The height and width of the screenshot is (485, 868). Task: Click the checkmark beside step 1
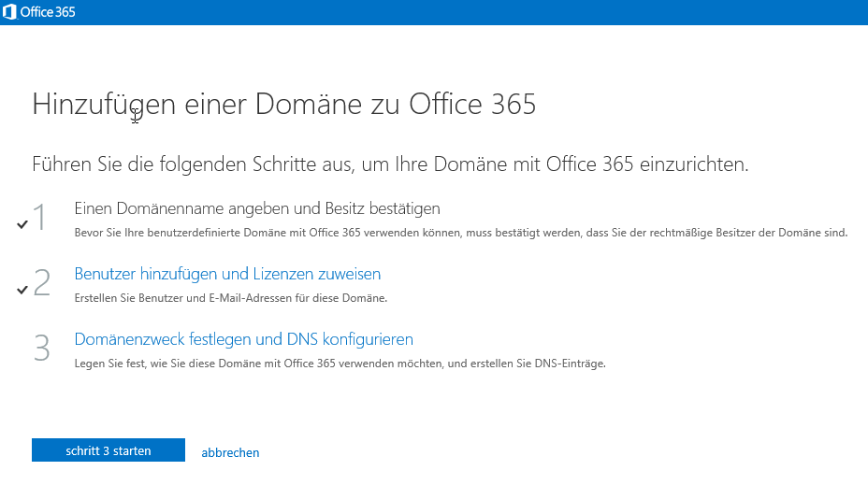(x=22, y=224)
